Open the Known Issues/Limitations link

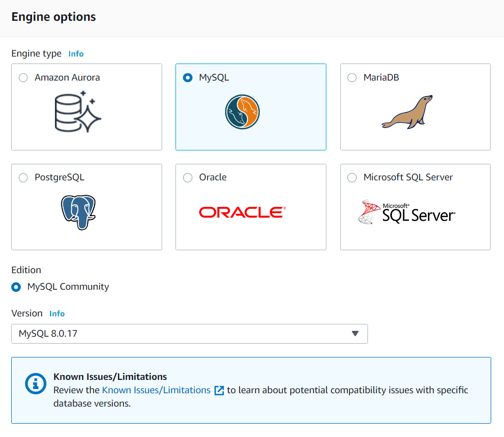156,390
